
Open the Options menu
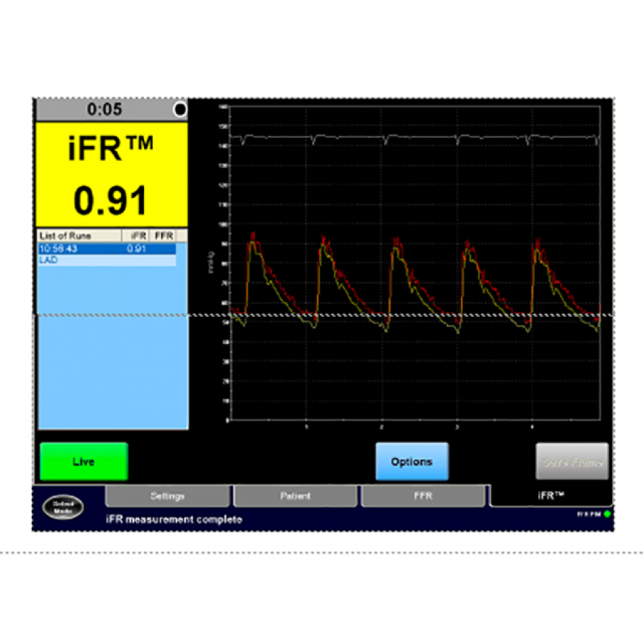point(412,462)
